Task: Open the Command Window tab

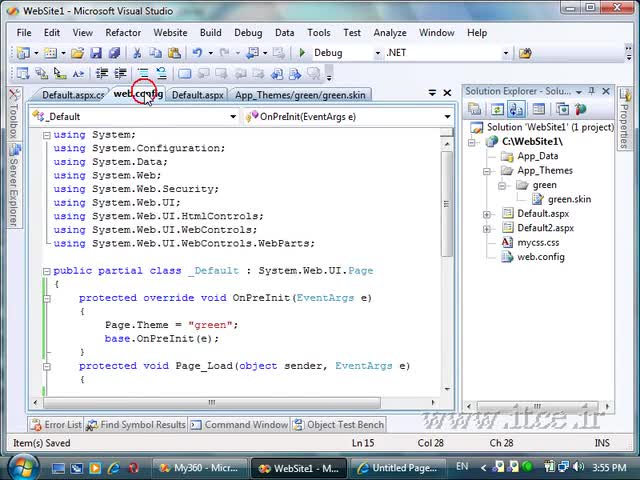Action: coord(239,425)
